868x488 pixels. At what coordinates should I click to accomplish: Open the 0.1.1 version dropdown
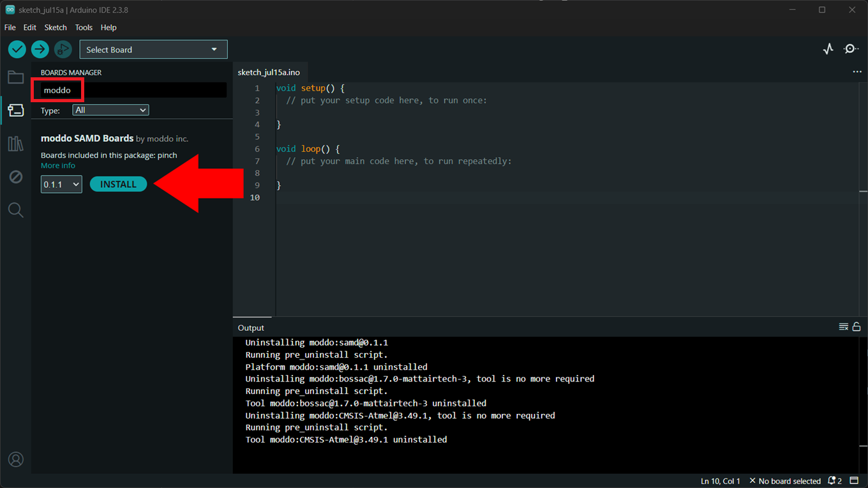(61, 184)
